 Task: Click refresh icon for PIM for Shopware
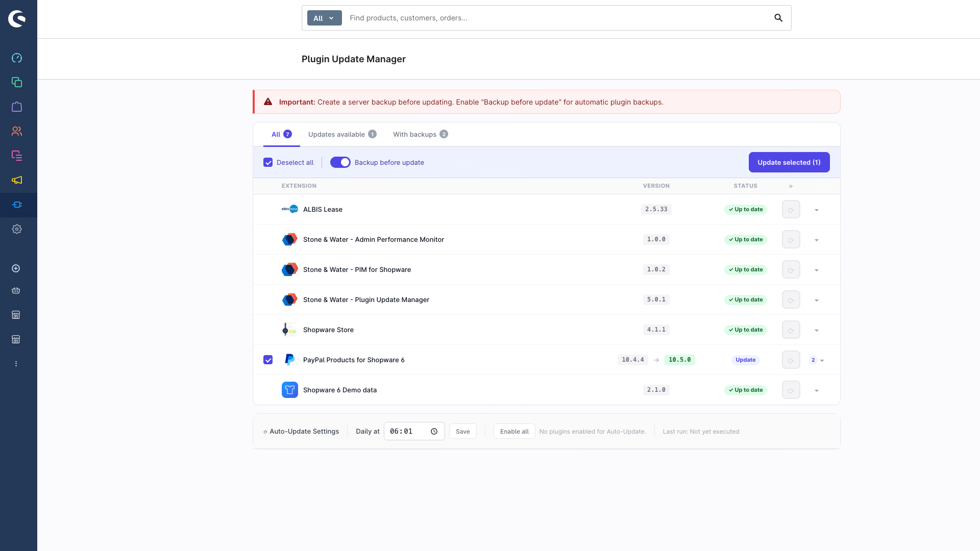(791, 270)
